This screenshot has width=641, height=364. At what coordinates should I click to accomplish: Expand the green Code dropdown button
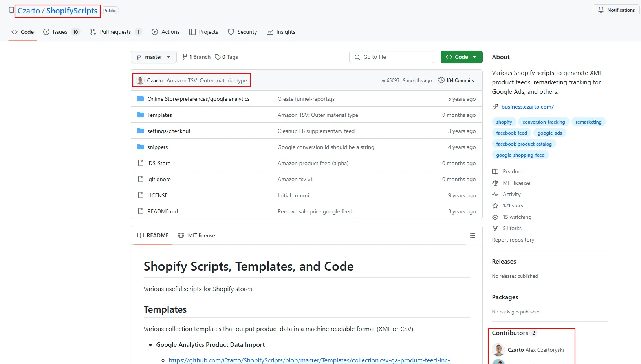click(462, 57)
